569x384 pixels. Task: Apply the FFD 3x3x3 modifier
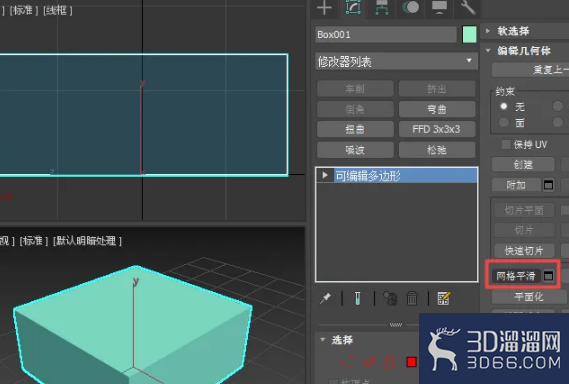(x=437, y=129)
